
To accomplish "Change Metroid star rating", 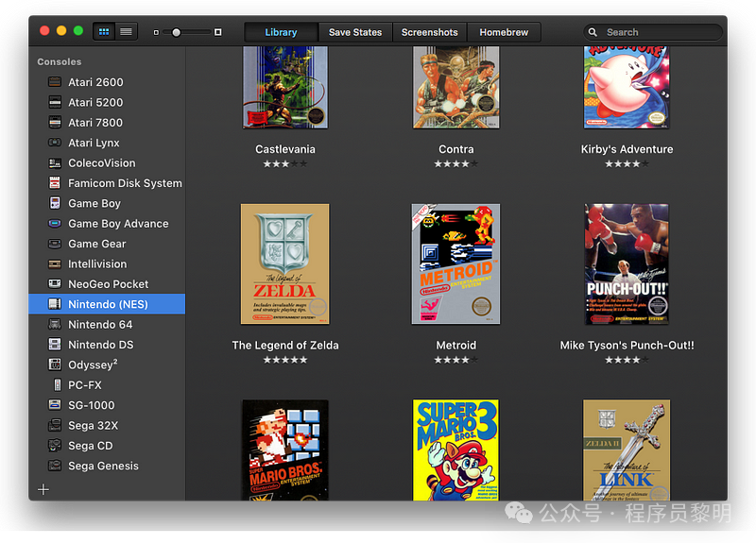I will pos(455,360).
